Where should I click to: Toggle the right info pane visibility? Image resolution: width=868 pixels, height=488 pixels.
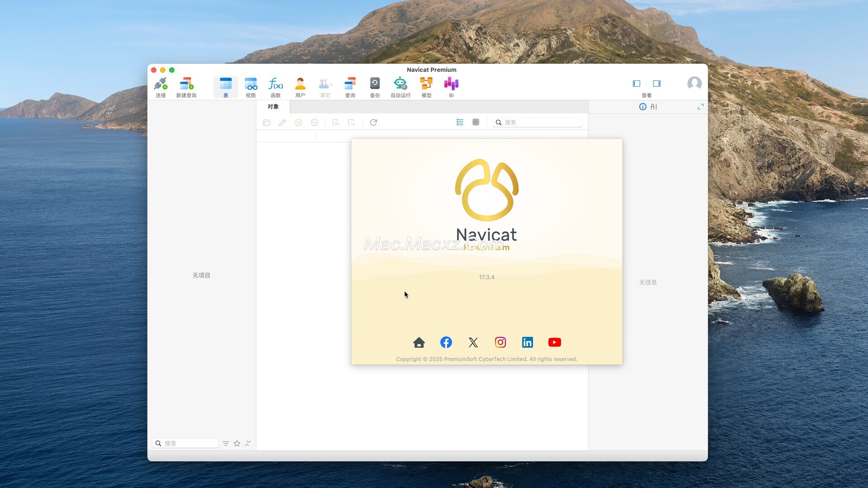(657, 84)
